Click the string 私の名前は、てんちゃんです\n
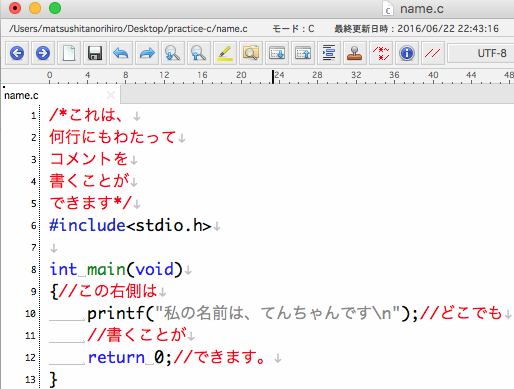Viewport: 514px width, 389px height. [x=278, y=313]
